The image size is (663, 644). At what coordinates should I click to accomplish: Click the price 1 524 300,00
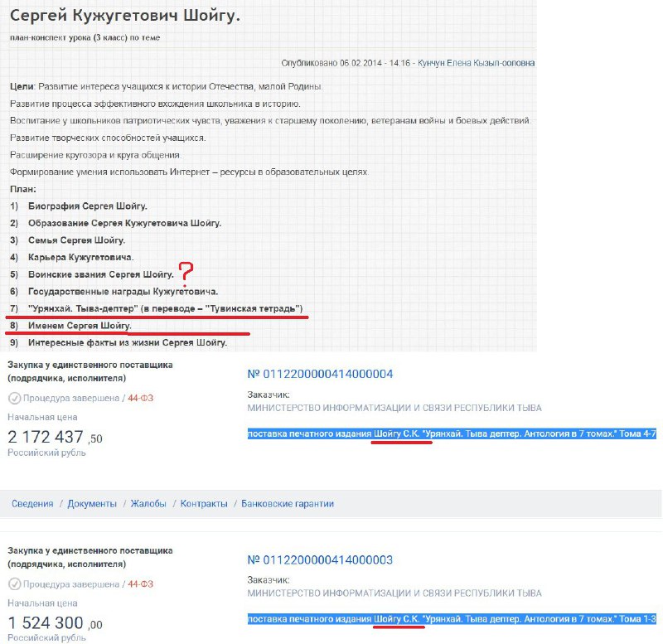click(x=55, y=623)
